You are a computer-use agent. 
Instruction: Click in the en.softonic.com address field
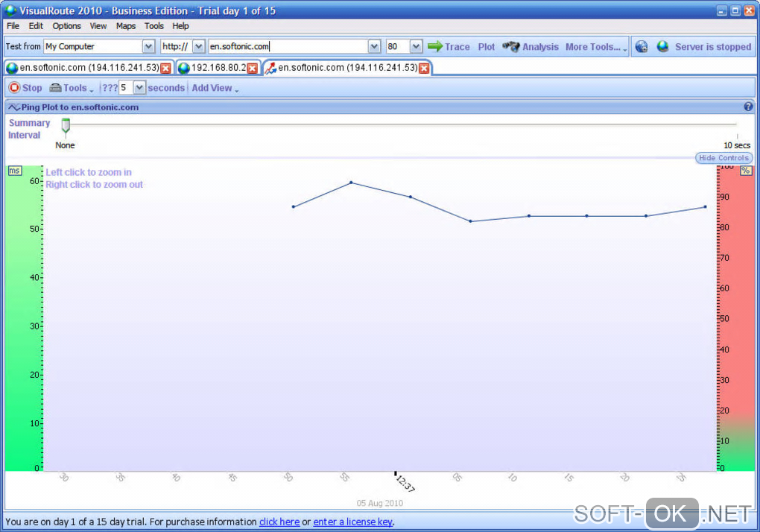point(288,46)
